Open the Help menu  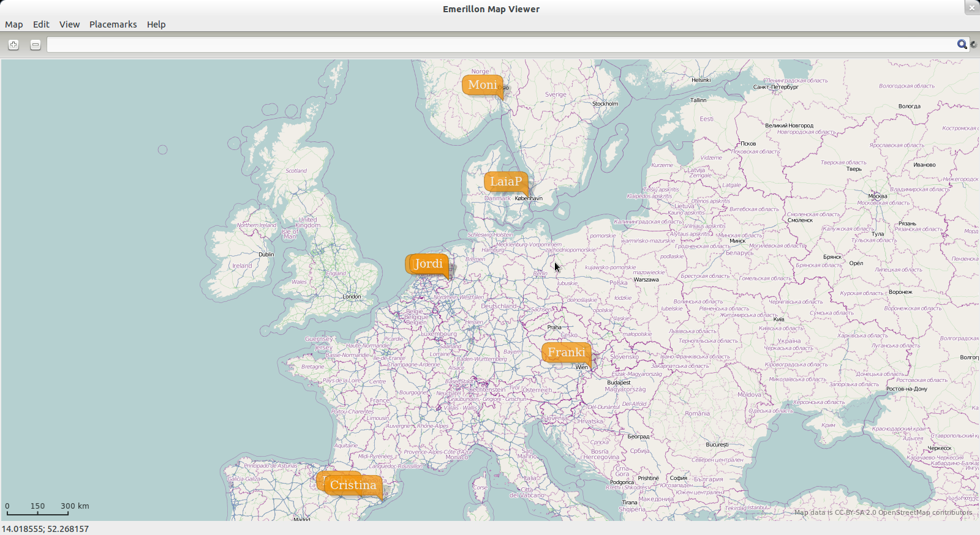coord(156,24)
